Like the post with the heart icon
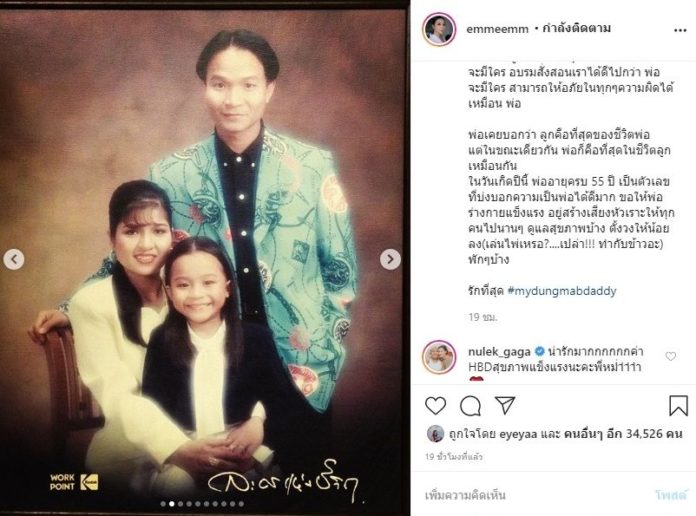 pos(435,405)
